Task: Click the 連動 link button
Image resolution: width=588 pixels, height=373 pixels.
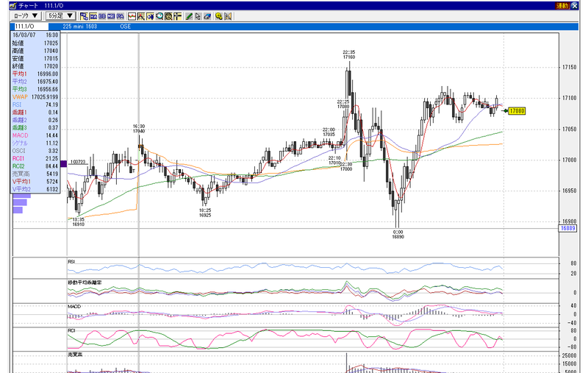Action: pos(562,5)
